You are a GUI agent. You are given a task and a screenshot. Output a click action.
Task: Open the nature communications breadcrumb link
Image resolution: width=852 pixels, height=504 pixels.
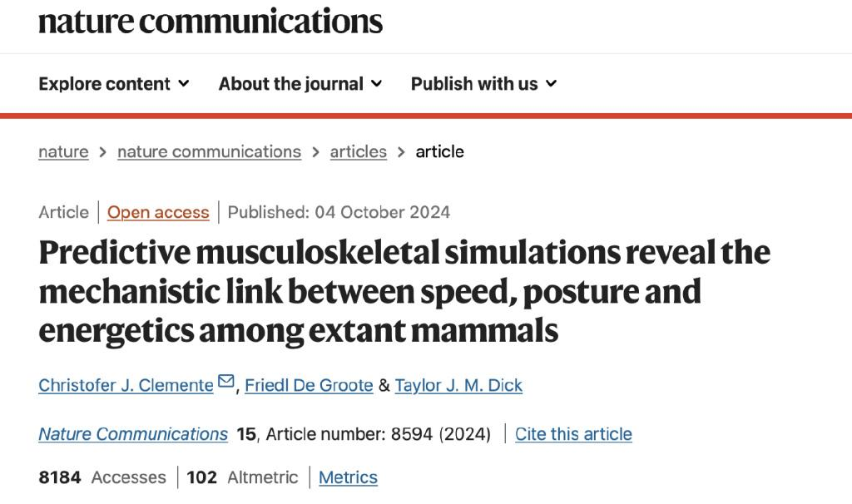coord(209,151)
